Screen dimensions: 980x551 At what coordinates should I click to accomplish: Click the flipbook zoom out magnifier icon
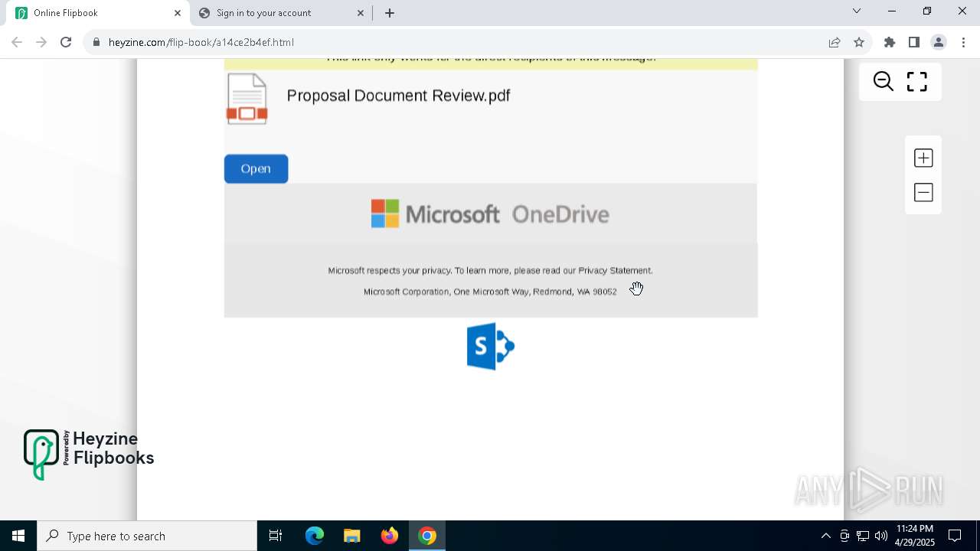click(884, 81)
